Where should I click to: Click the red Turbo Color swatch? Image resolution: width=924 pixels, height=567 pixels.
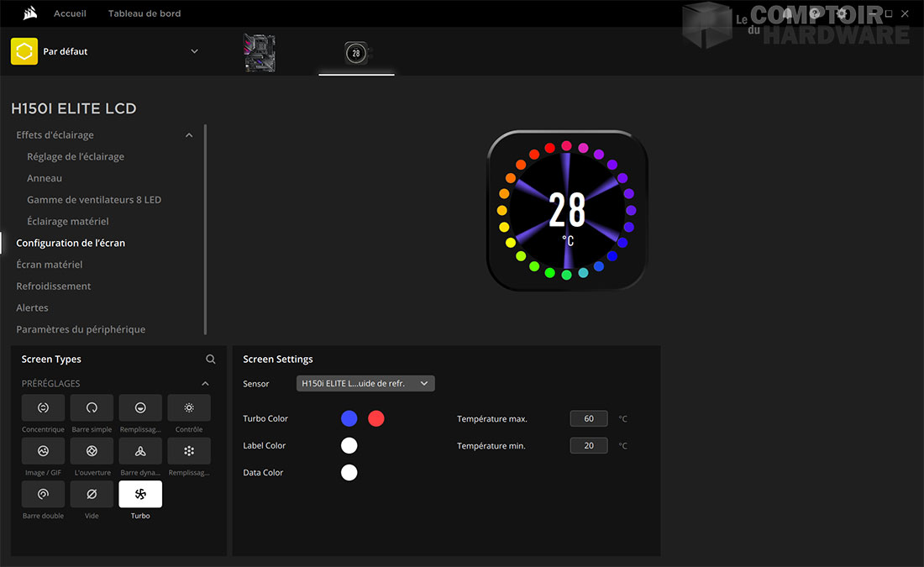376,418
